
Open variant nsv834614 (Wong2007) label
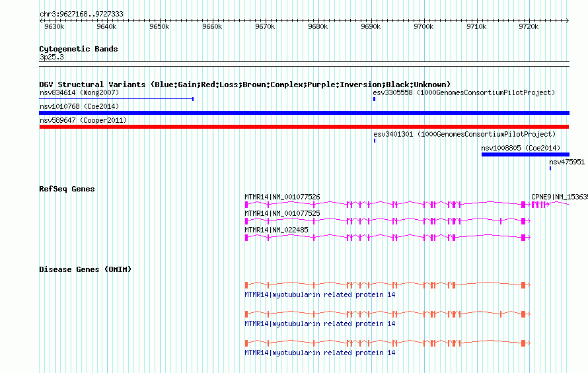click(x=79, y=92)
